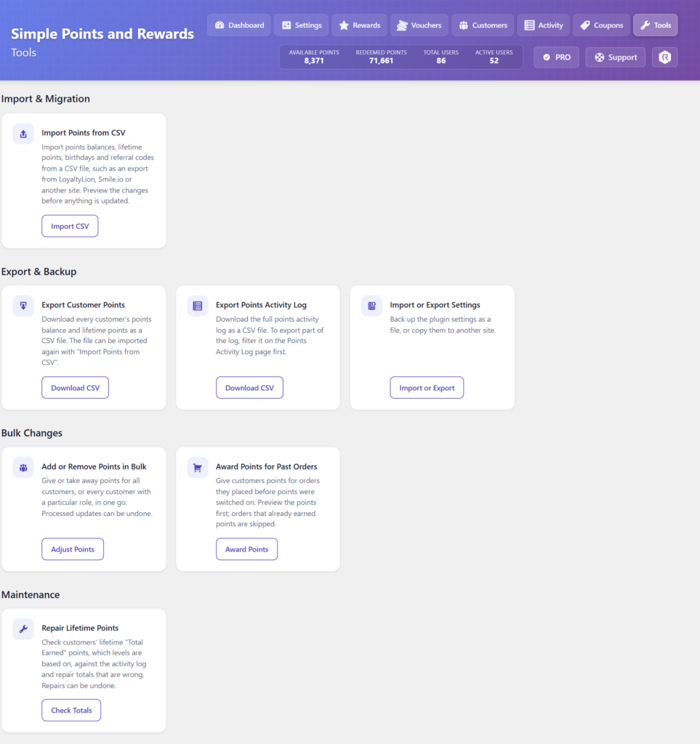Screen dimensions: 700x744
Task: Open the Support button
Action: pos(616,57)
